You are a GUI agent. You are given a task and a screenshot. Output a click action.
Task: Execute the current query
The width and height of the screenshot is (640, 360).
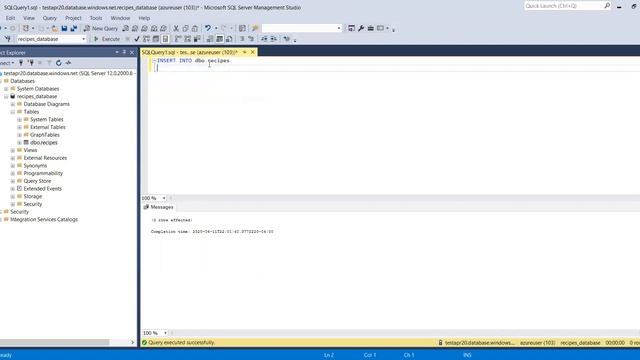click(107, 39)
